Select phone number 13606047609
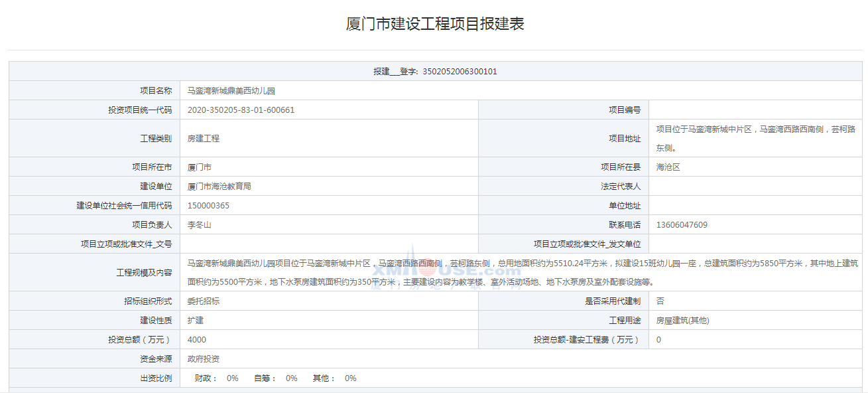 (x=682, y=225)
